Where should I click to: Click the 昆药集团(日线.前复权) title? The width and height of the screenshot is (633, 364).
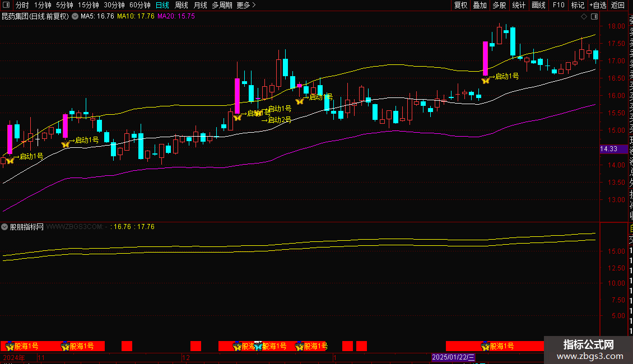tap(35, 17)
